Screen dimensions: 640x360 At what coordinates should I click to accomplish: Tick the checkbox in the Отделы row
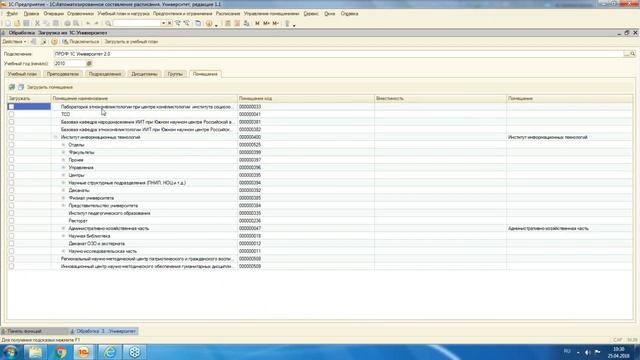point(11,145)
